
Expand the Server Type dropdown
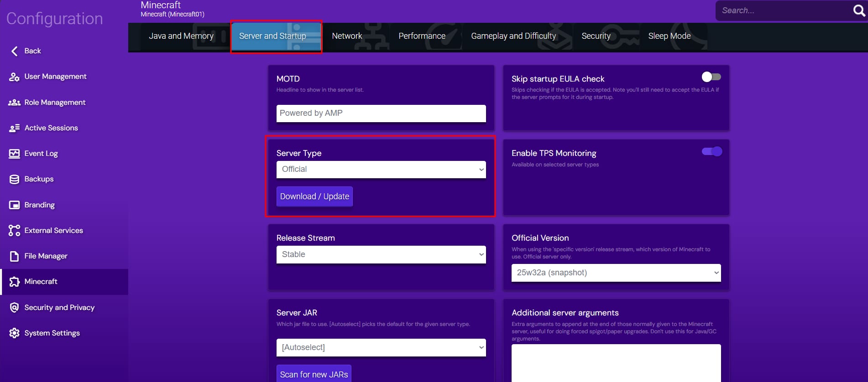point(381,170)
